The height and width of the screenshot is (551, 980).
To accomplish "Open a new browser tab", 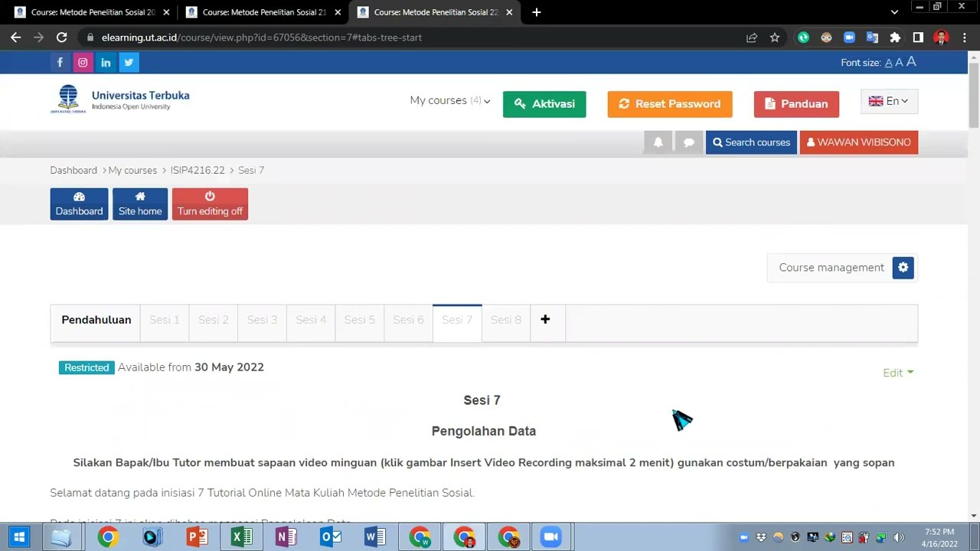I will pos(536,12).
